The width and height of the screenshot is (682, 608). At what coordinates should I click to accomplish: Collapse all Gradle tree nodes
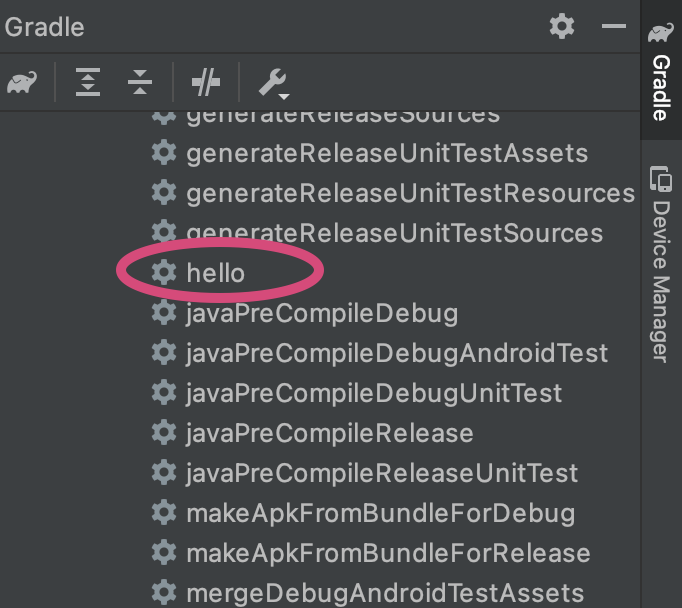140,83
